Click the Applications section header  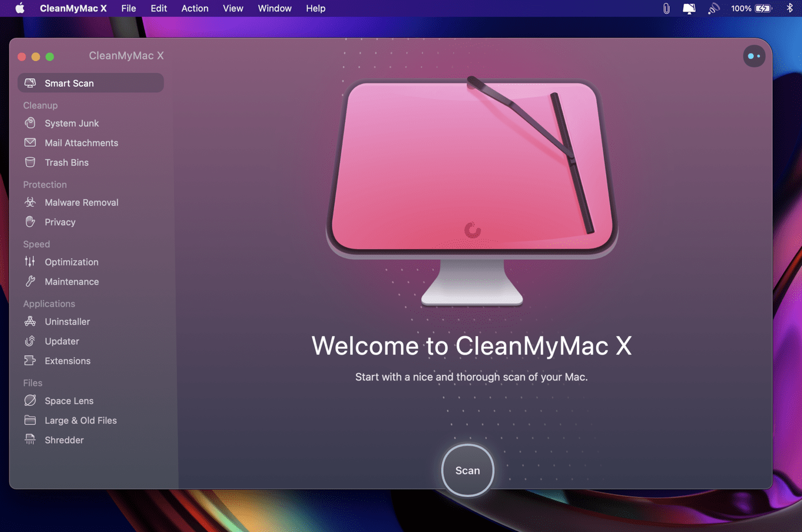pos(49,303)
